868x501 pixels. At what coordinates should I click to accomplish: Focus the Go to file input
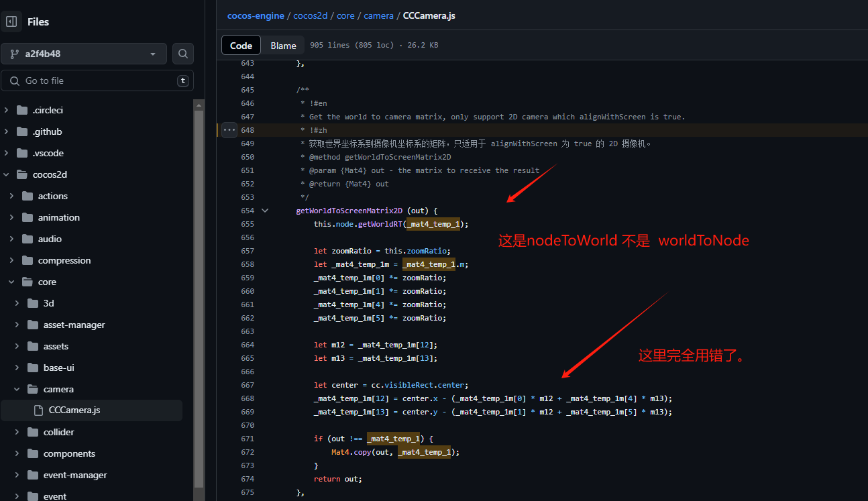coord(97,80)
